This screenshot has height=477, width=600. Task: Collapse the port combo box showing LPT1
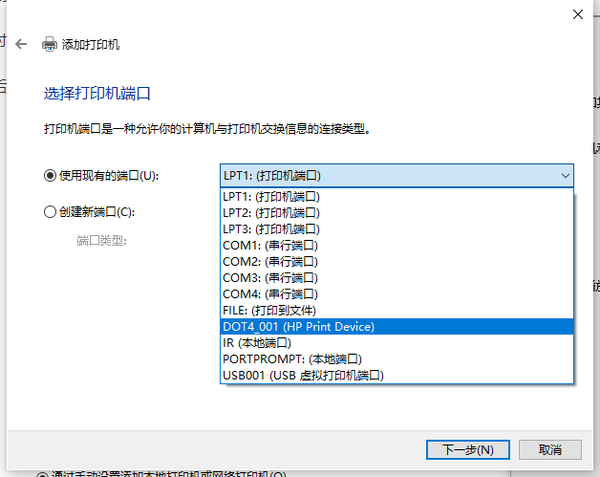click(x=397, y=176)
